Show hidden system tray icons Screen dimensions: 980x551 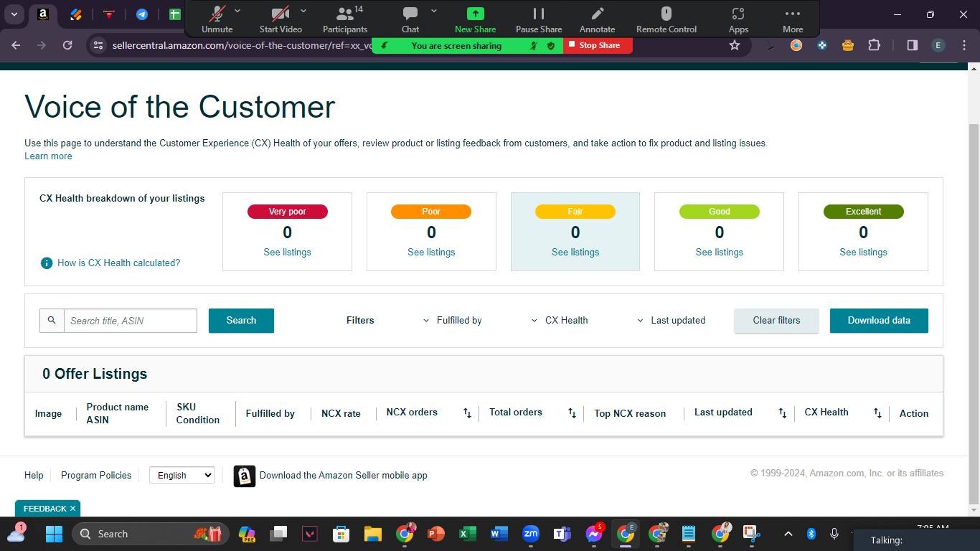788,534
